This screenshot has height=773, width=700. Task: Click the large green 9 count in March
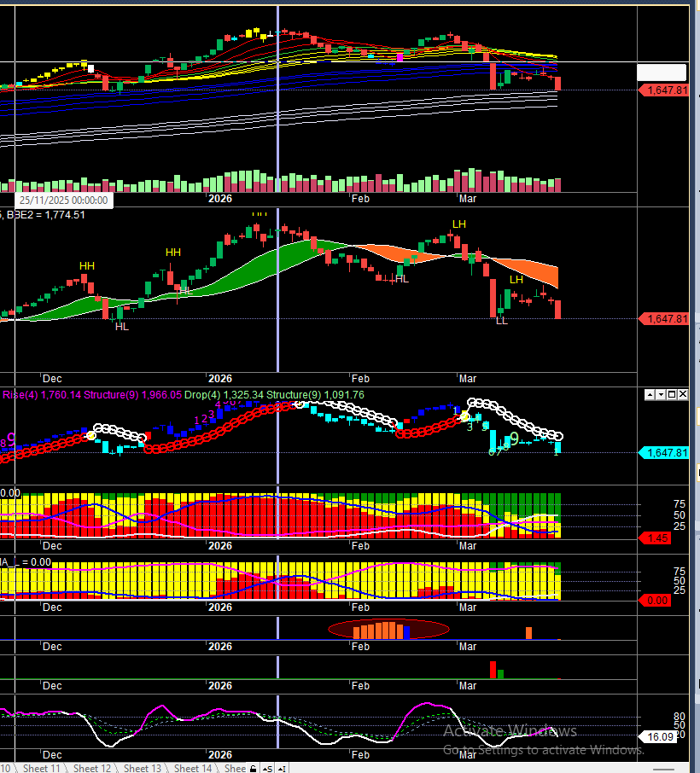point(514,439)
